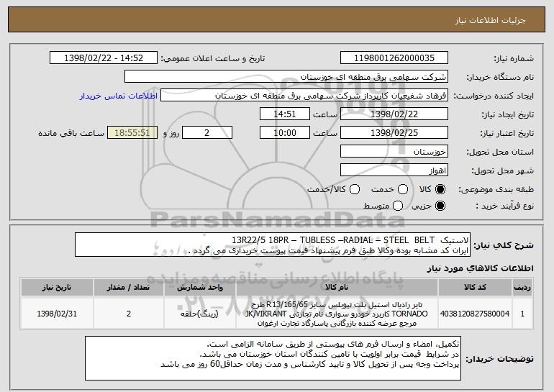Click the validity time field 10:00
This screenshot has width=554, height=392.
tap(285, 133)
